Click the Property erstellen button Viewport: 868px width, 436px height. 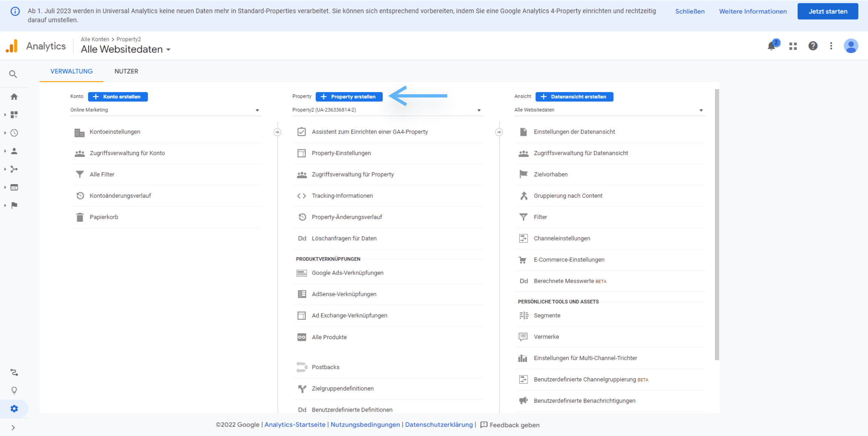(349, 97)
